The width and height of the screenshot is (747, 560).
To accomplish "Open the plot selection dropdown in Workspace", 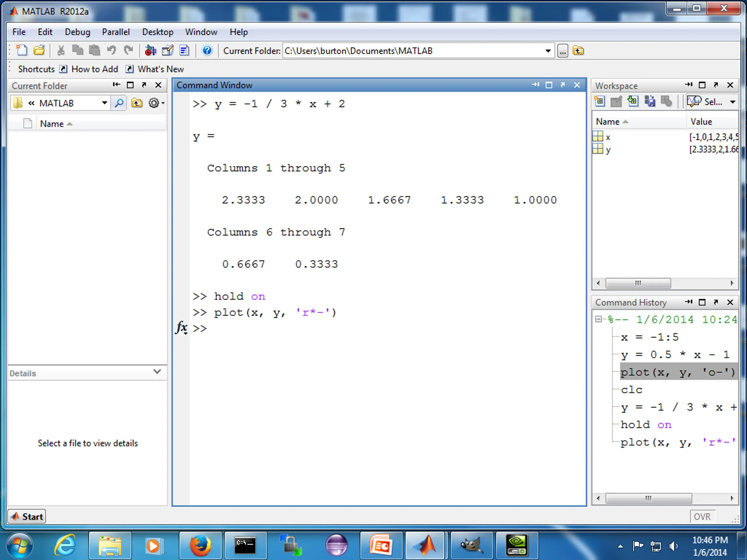I will point(732,102).
